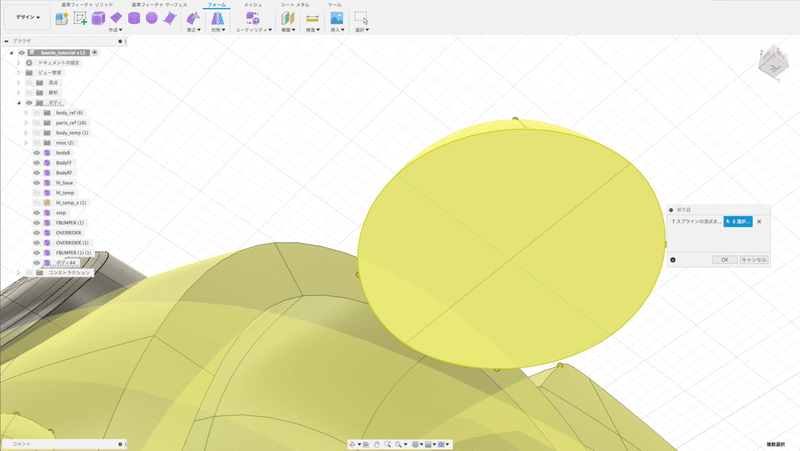Clear selection with X in 折り目 dialog

(759, 221)
